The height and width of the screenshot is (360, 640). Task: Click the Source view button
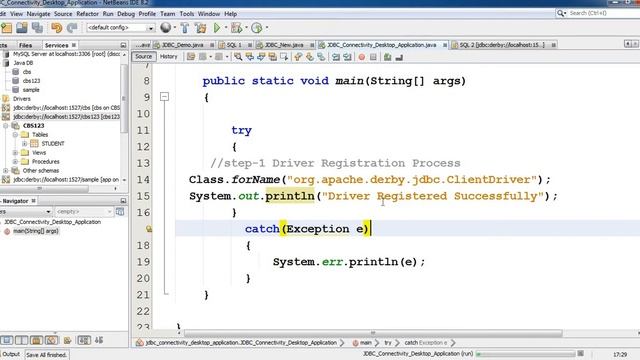pyautogui.click(x=144, y=57)
